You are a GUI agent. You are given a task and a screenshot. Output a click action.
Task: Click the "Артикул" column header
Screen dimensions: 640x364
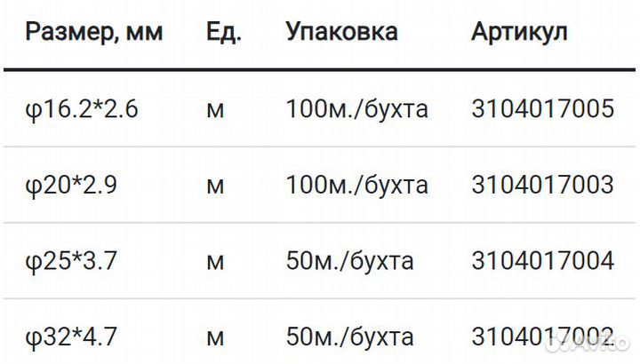(x=520, y=33)
